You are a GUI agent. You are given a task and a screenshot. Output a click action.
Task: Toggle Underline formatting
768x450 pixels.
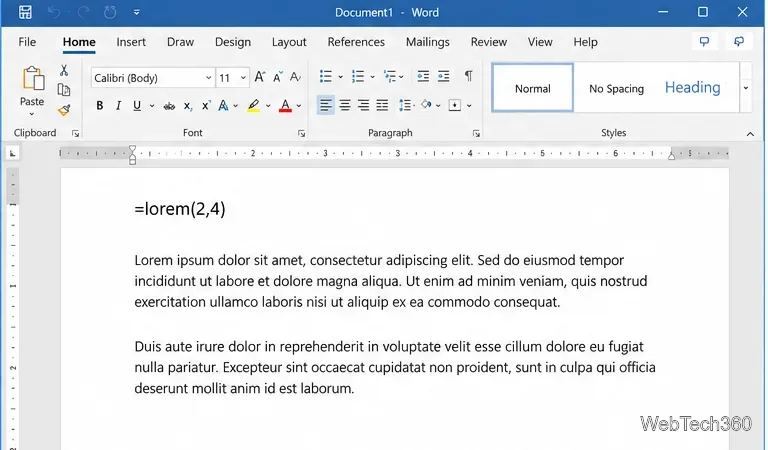(137, 105)
